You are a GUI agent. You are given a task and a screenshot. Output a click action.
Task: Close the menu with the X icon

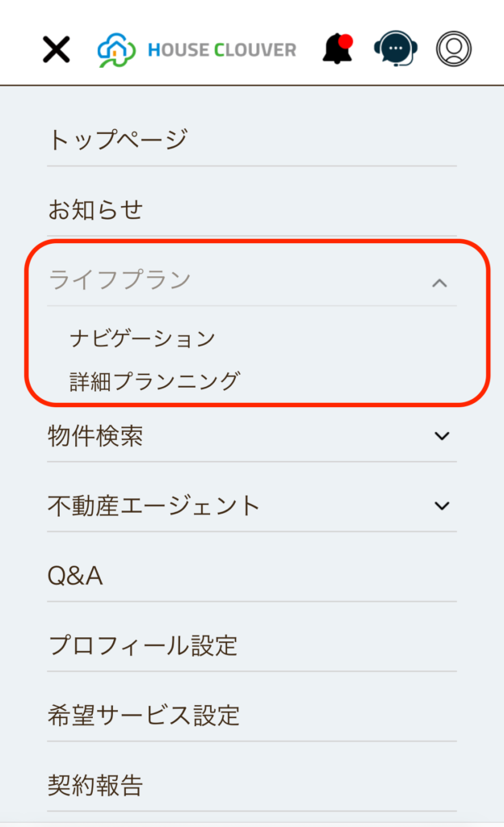pyautogui.click(x=56, y=49)
